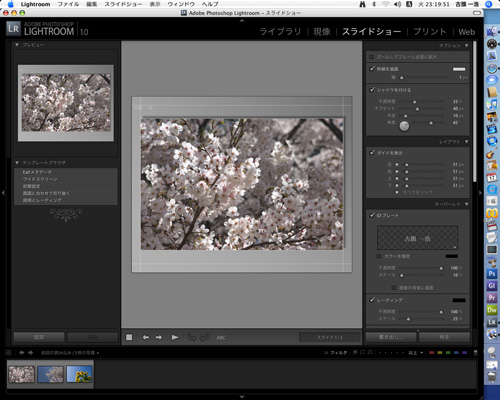This screenshot has width=500, height=400.
Task: Click the border color white swatch
Action: click(459, 69)
